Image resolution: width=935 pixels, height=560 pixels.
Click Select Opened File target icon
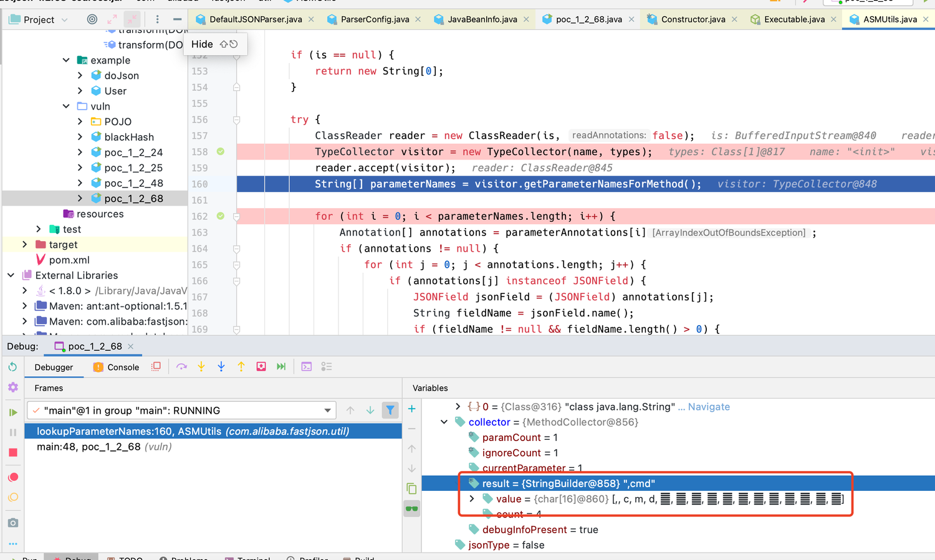pyautogui.click(x=92, y=19)
